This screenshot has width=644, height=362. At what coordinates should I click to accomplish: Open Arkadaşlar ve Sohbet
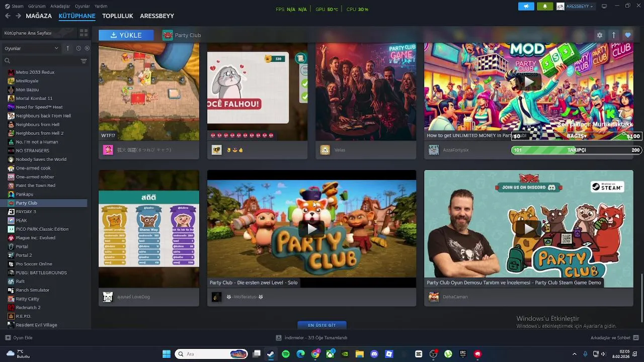tap(615, 338)
